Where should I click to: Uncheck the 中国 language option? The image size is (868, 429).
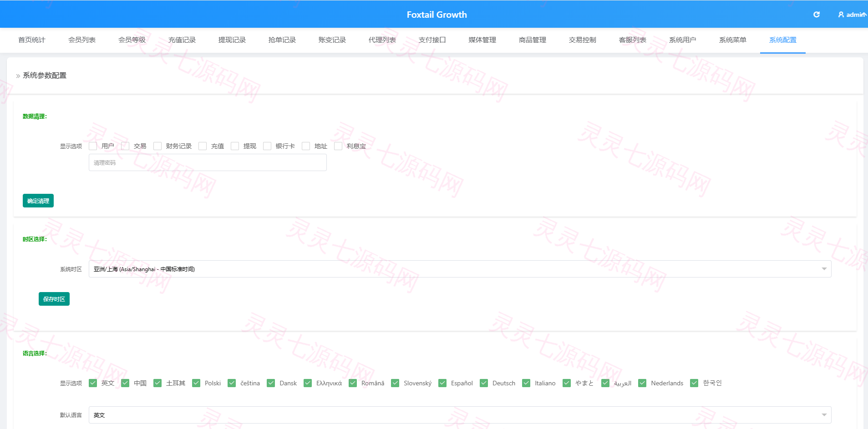pos(125,383)
